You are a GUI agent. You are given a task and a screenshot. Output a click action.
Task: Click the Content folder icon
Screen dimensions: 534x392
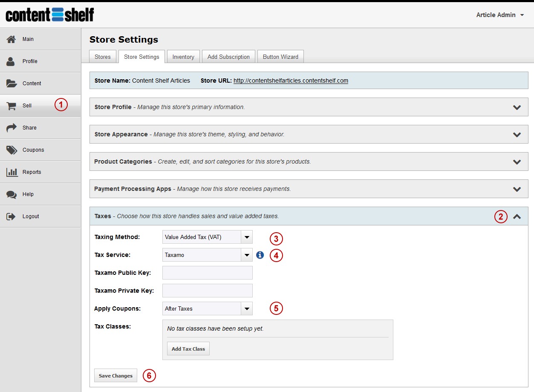11,84
